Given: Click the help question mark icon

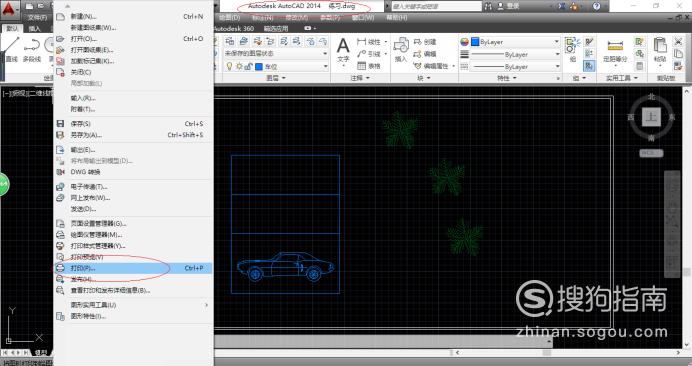Looking at the screenshot, I should point(596,6).
